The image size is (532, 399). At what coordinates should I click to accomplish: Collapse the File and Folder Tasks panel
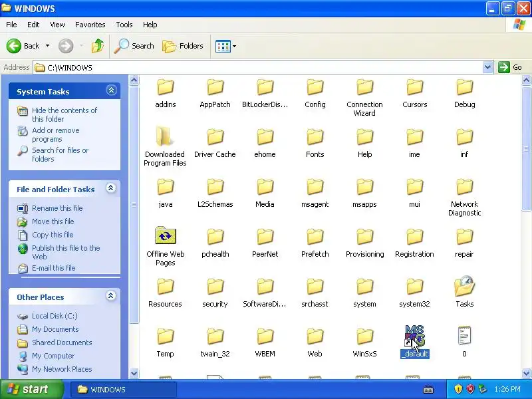111,188
